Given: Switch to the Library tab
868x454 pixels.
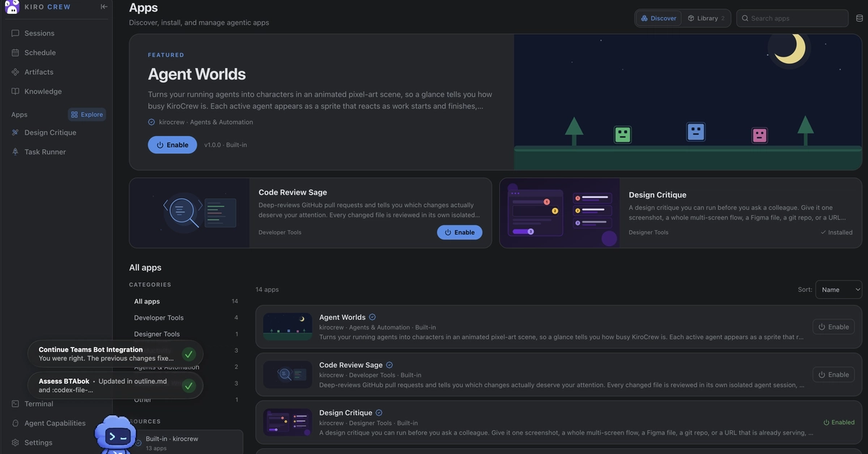Looking at the screenshot, I should click(707, 18).
